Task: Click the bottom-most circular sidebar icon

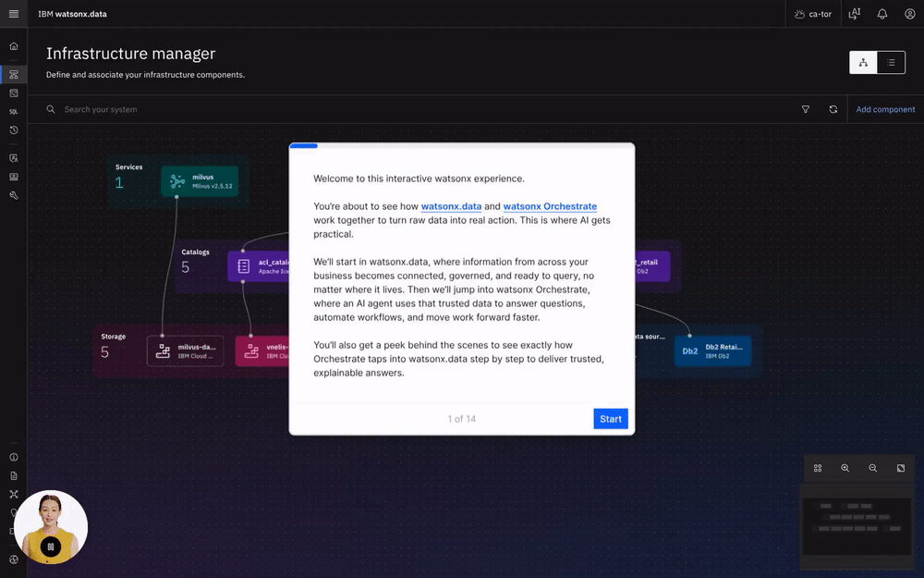Action: coord(14,560)
